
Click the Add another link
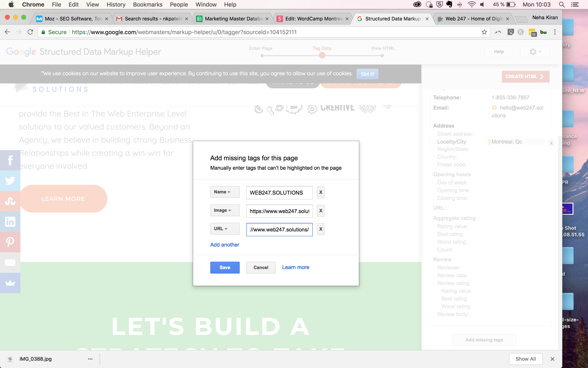(225, 245)
